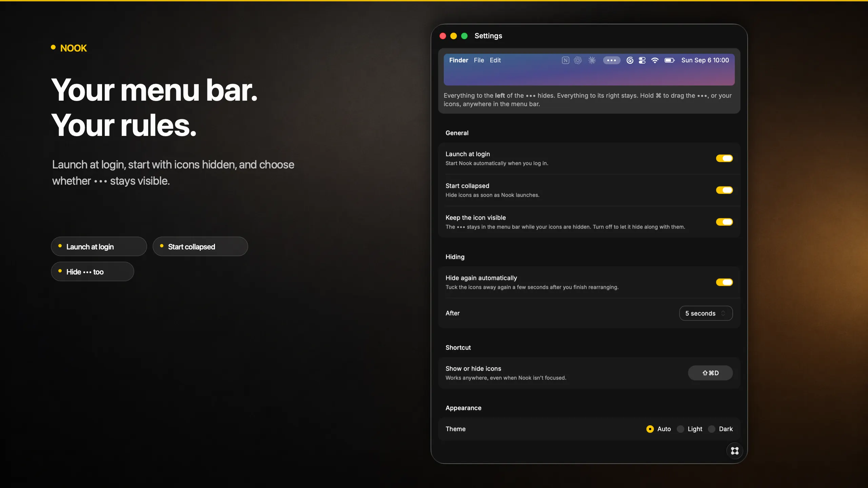This screenshot has width=868, height=488.
Task: Click the yellow minimize button of Settings
Action: [x=454, y=36]
